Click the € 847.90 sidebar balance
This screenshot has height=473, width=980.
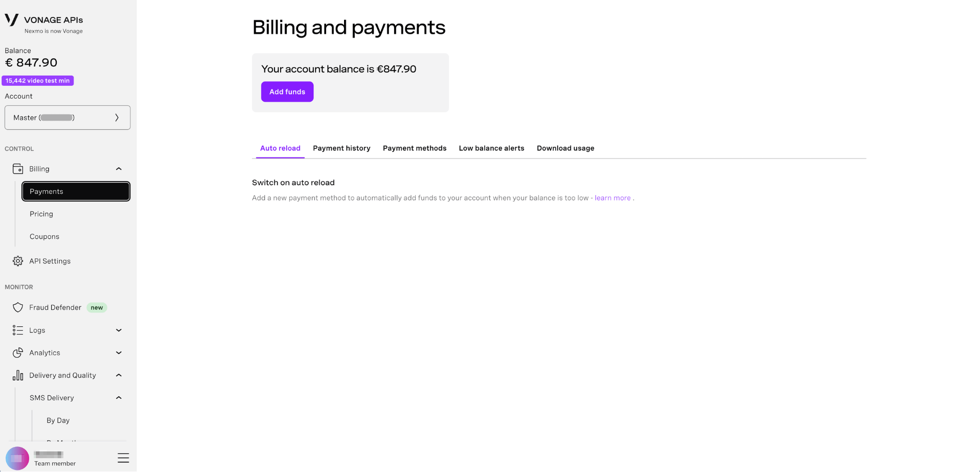click(31, 63)
